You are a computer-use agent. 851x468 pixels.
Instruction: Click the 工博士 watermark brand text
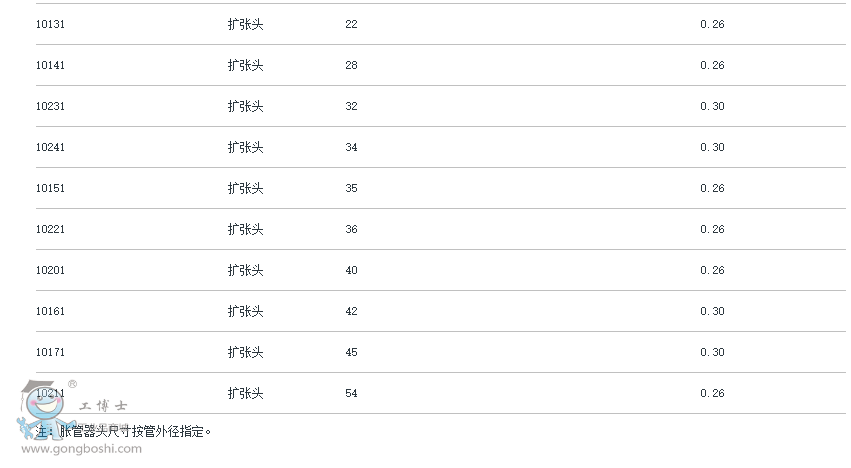point(105,407)
